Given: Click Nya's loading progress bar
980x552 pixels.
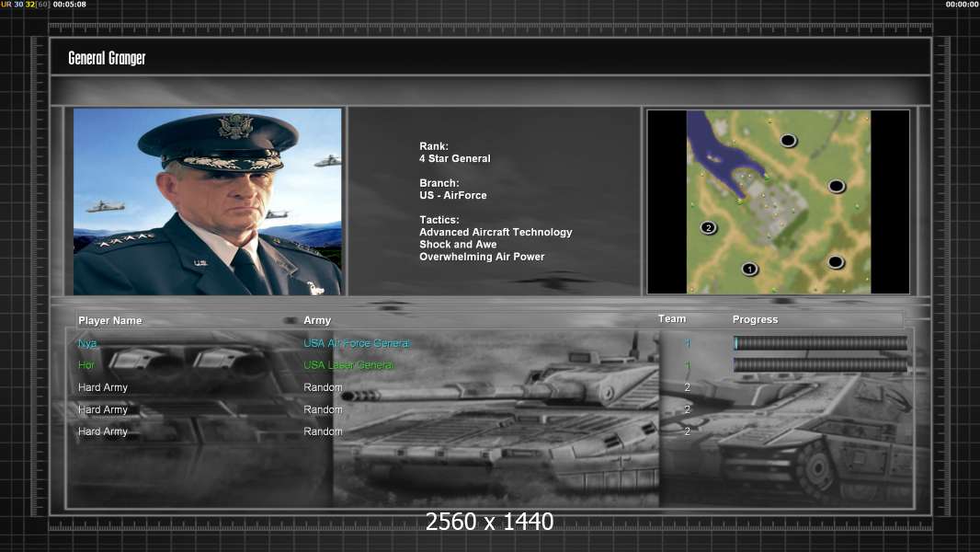Looking at the screenshot, I should pyautogui.click(x=820, y=342).
